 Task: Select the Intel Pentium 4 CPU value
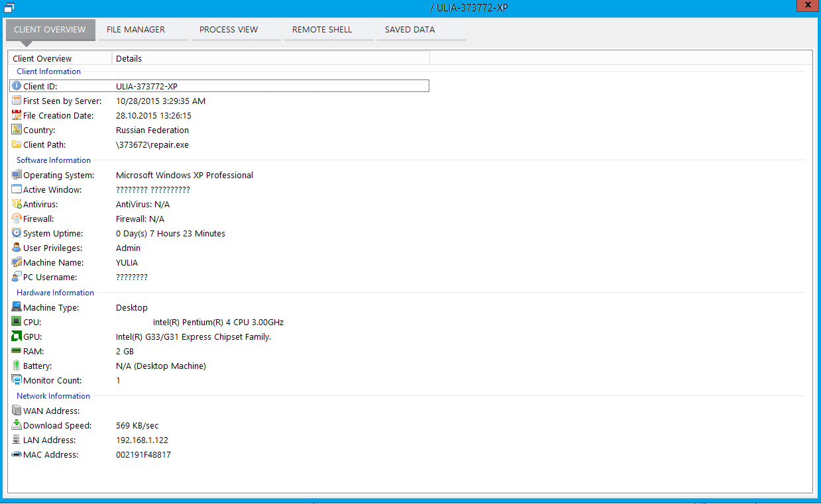(218, 322)
